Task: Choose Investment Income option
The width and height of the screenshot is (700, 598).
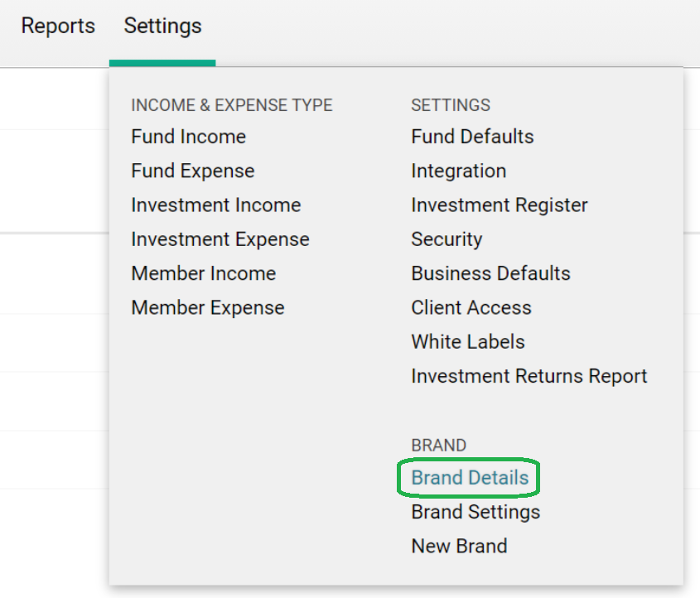Action: (x=215, y=205)
